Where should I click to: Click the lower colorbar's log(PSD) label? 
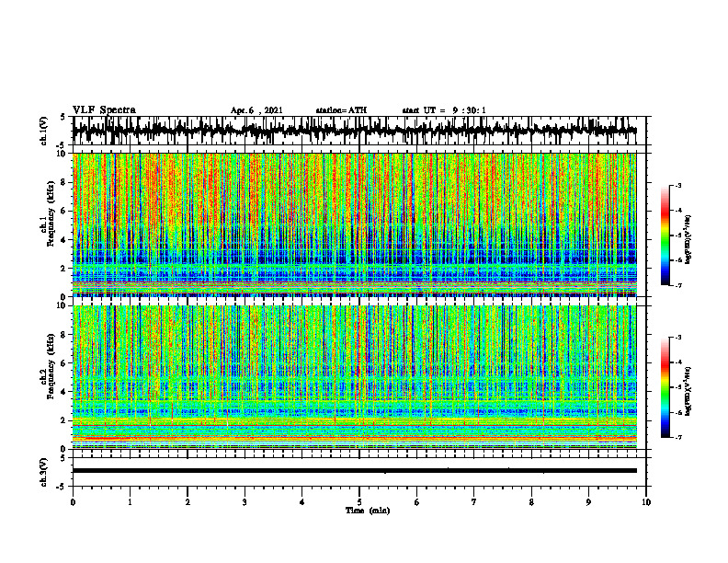(x=688, y=391)
